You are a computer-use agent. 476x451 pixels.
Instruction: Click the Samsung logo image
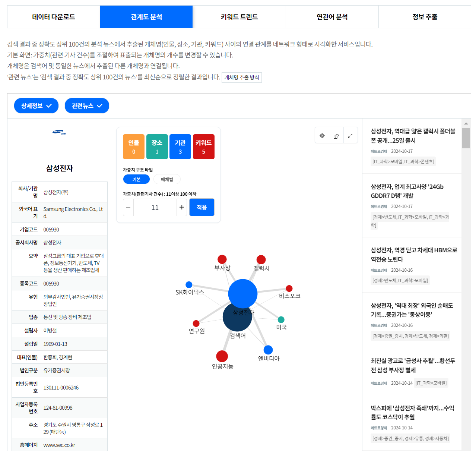coord(60,132)
